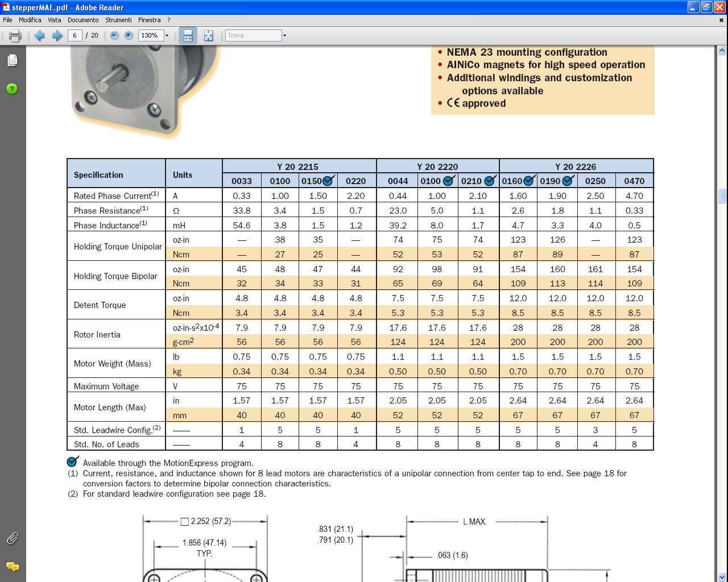
Task: Click the zoom out minus button
Action: pyautogui.click(x=114, y=35)
